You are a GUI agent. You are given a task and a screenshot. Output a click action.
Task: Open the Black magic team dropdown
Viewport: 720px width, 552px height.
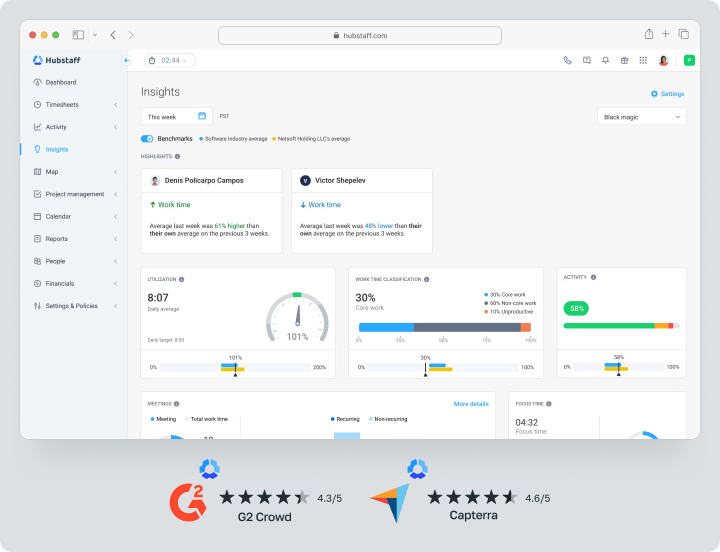point(641,117)
